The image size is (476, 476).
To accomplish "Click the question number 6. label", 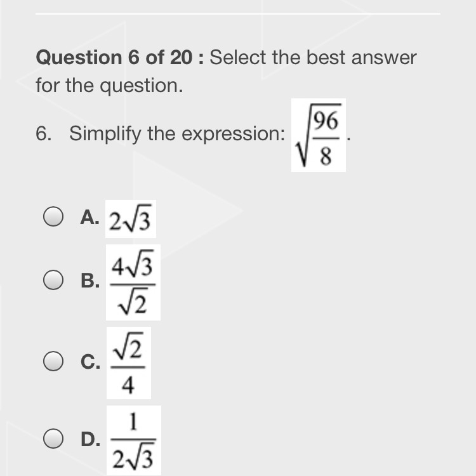I will 43,133.
